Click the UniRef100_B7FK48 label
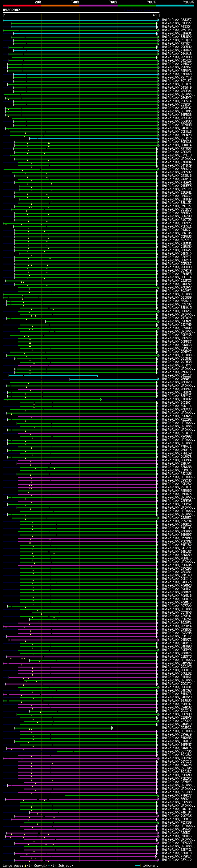 [177, 74]
